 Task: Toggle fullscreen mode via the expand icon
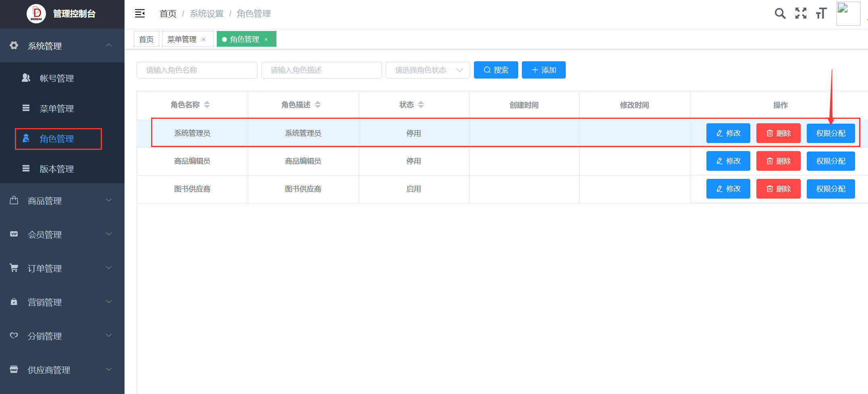[801, 13]
